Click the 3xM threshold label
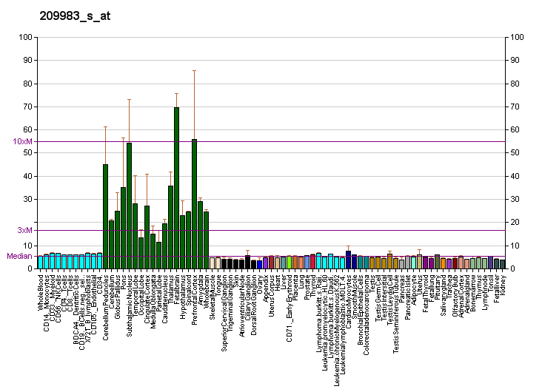The height and width of the screenshot is (392, 542). (25, 230)
